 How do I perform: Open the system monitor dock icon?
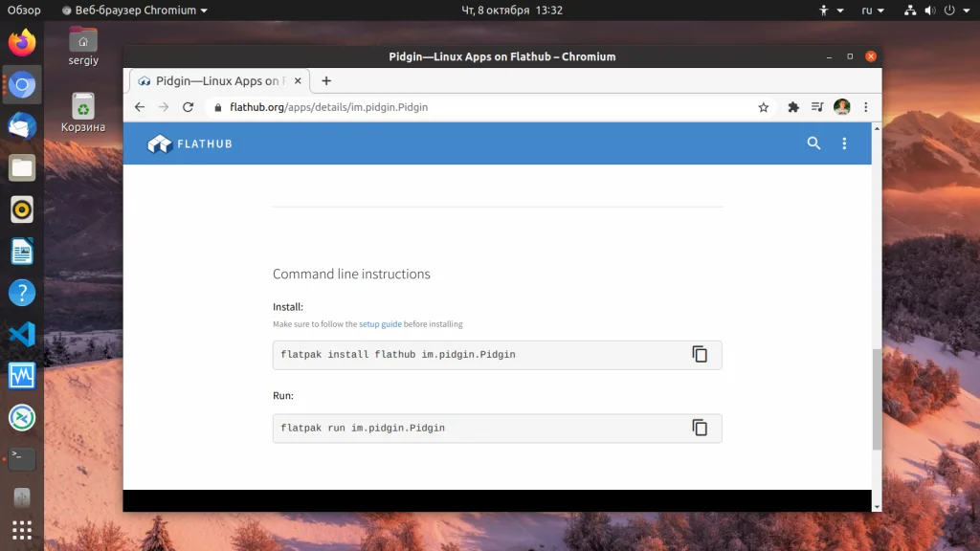pos(22,376)
